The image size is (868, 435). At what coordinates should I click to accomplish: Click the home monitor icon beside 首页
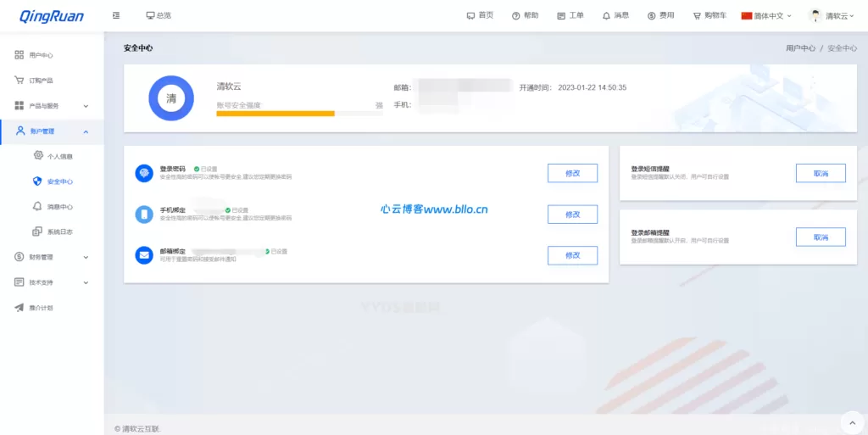471,16
